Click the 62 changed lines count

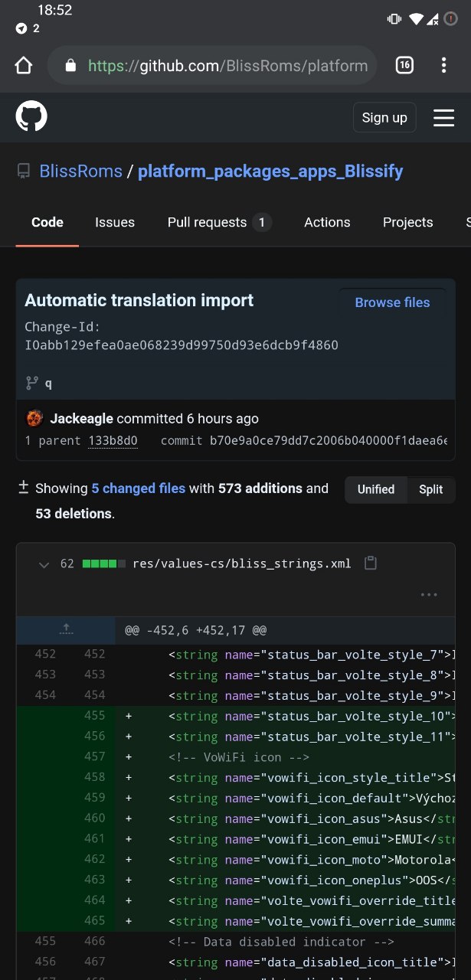click(x=67, y=563)
